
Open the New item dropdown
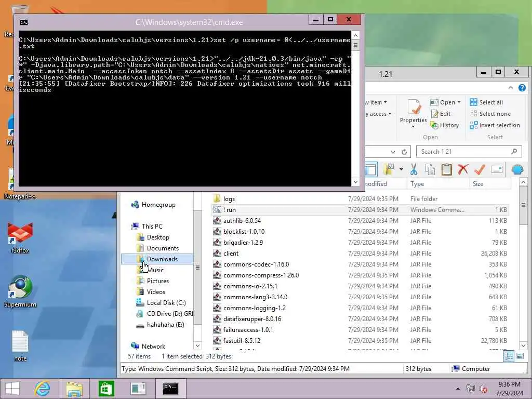click(376, 102)
